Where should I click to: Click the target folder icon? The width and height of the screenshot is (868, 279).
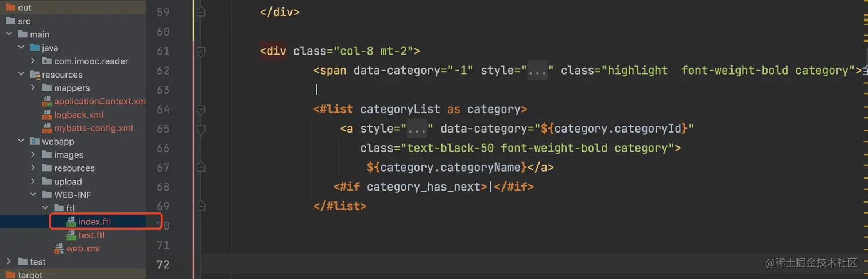[11, 275]
